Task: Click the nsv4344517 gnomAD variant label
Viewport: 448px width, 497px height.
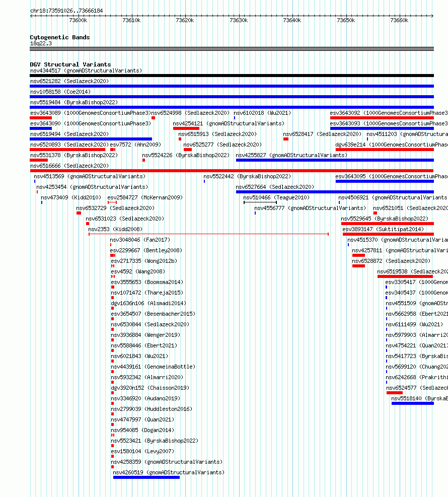Action: point(86,70)
